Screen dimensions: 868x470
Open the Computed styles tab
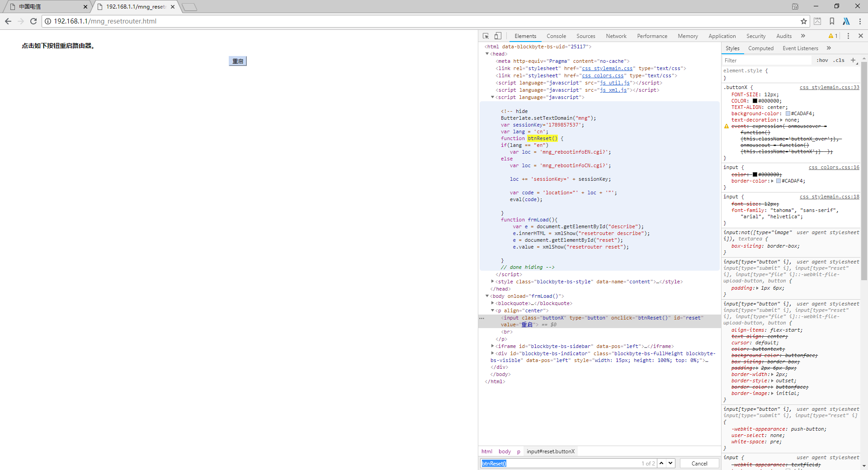click(x=761, y=48)
